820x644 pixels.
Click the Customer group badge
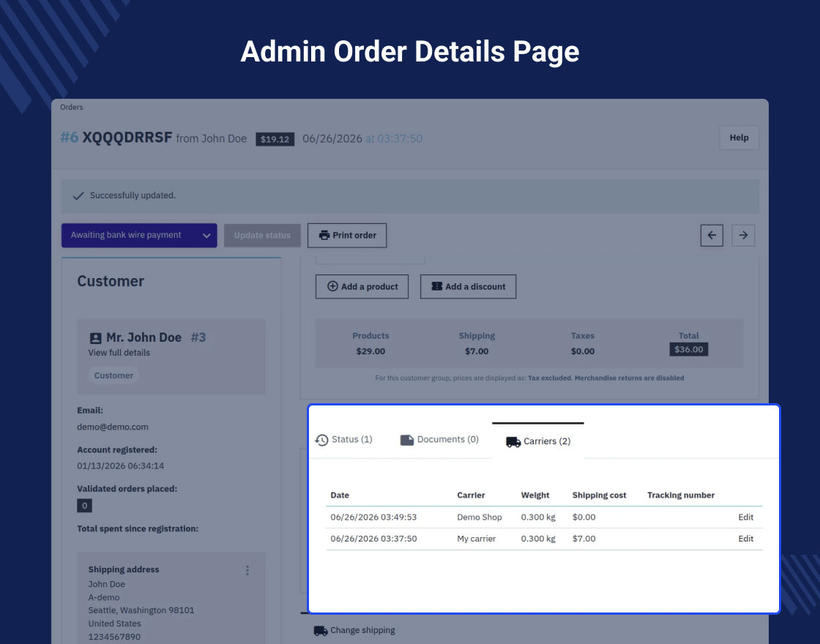pyautogui.click(x=113, y=375)
